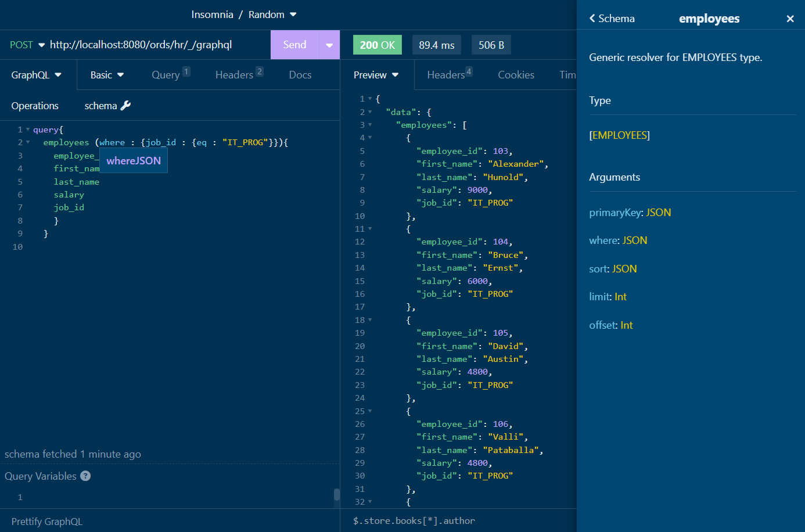
Task: Click last_name field in query editor
Action: click(77, 182)
